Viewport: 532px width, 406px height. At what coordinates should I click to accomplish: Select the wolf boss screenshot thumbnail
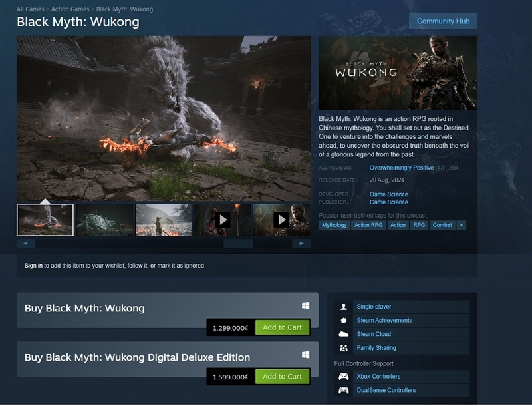tap(45, 220)
